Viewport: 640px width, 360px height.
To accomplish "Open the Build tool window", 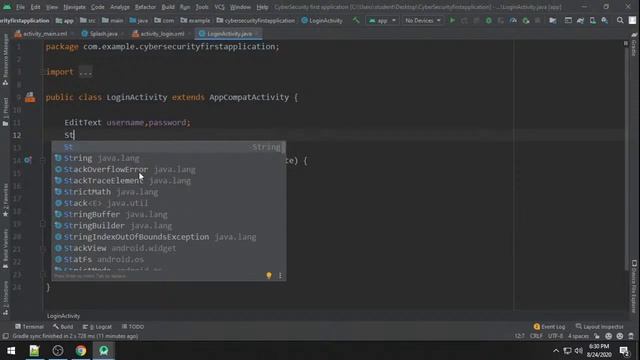I will 63,327.
